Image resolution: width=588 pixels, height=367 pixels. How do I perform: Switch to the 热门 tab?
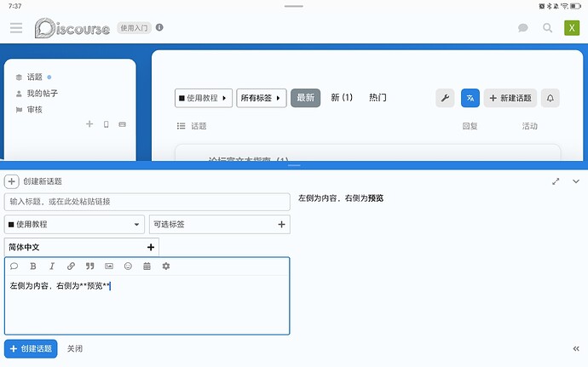(378, 98)
